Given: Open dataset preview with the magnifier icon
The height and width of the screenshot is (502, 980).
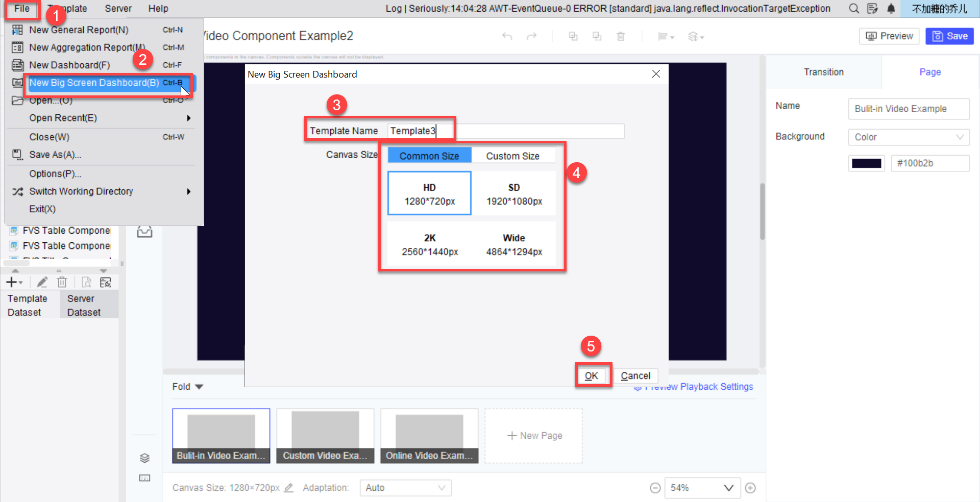Looking at the screenshot, I should (x=86, y=282).
